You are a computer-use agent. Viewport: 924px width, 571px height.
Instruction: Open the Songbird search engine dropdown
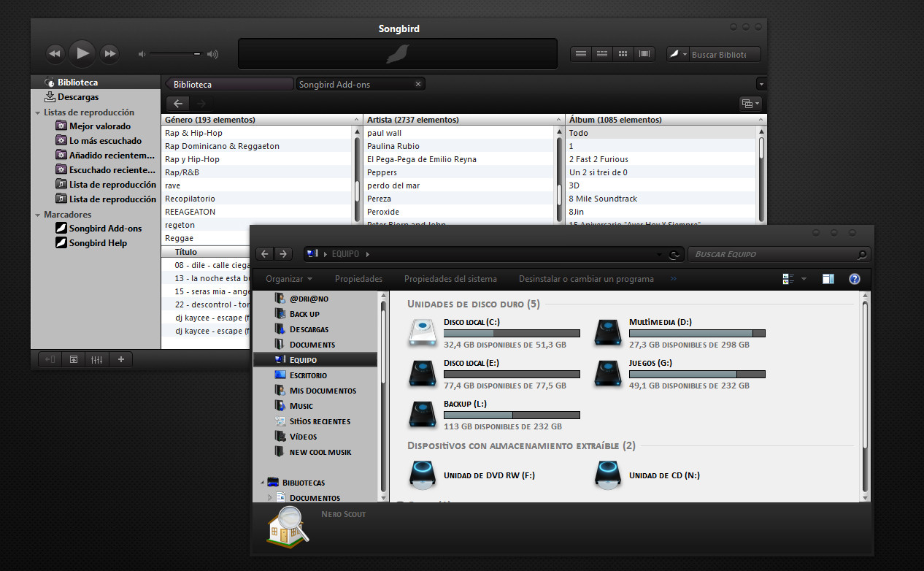(x=679, y=54)
